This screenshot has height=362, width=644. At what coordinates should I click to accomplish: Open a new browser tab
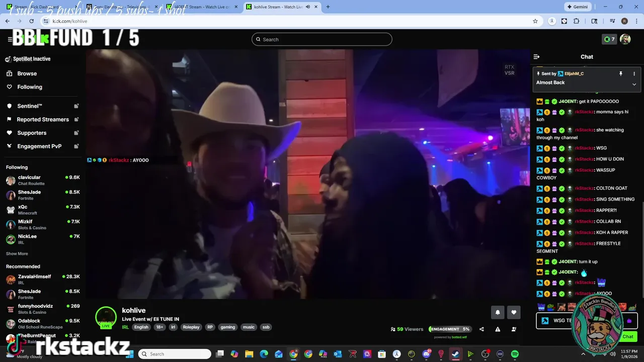pyautogui.click(x=328, y=7)
